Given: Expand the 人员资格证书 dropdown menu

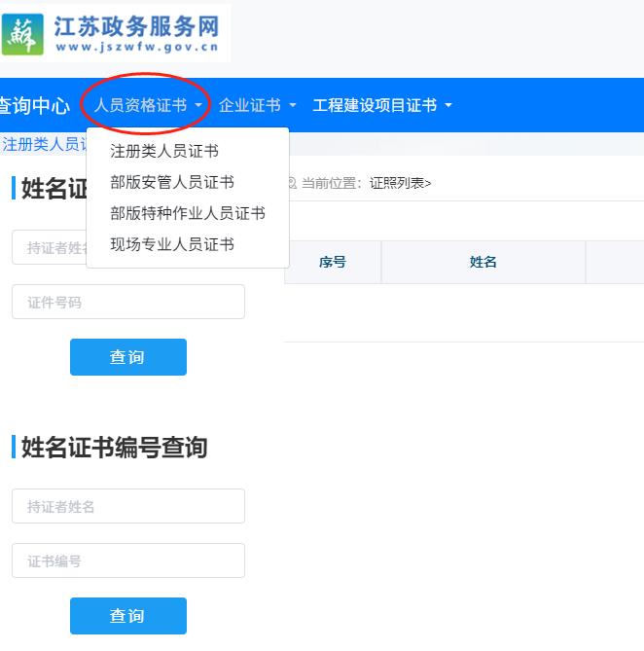Looking at the screenshot, I should 148,105.
